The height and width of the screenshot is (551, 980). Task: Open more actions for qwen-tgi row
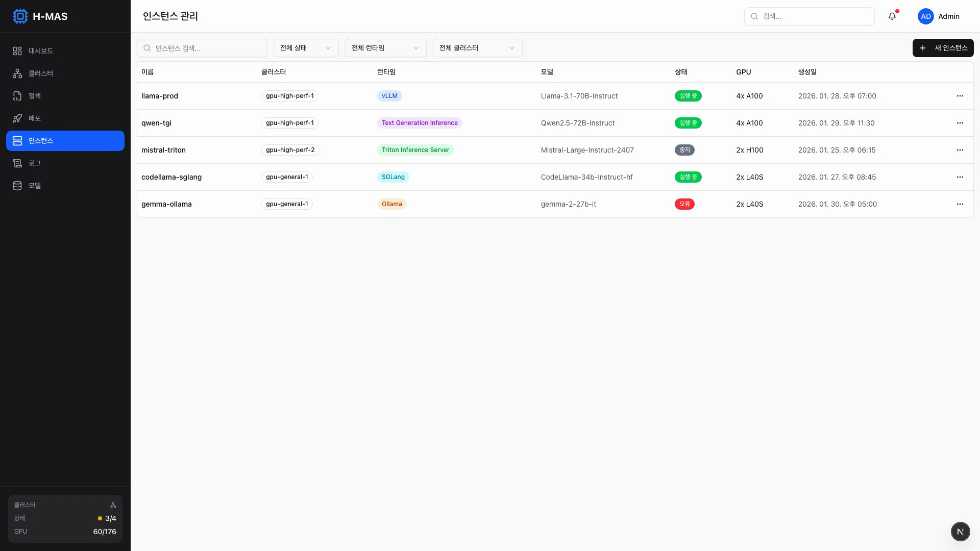960,123
